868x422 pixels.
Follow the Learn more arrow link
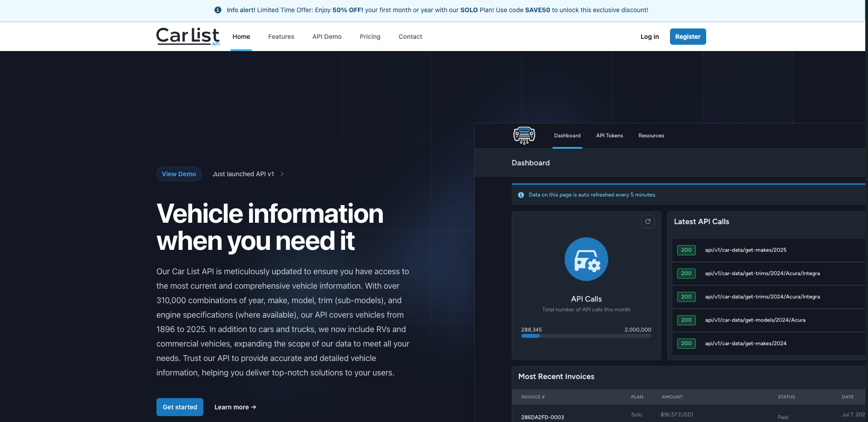[x=235, y=407]
